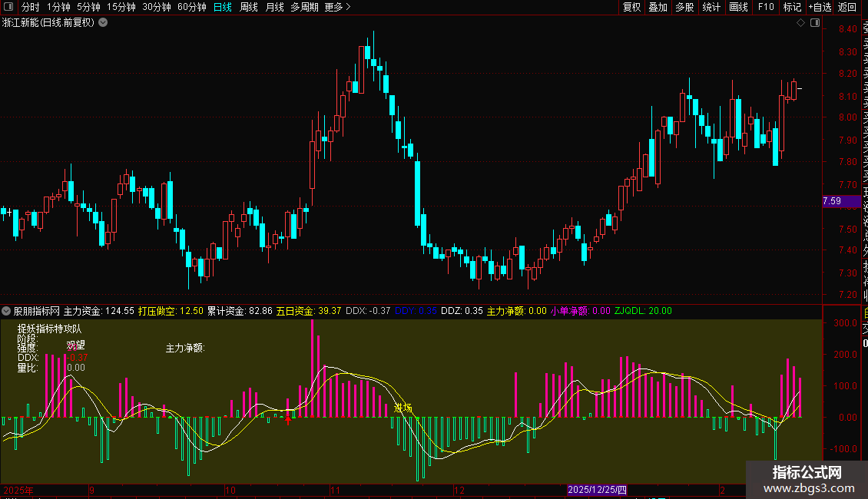This screenshot has width=868, height=499.
Task: Expand the 更多 periods menu
Action: (338, 7)
